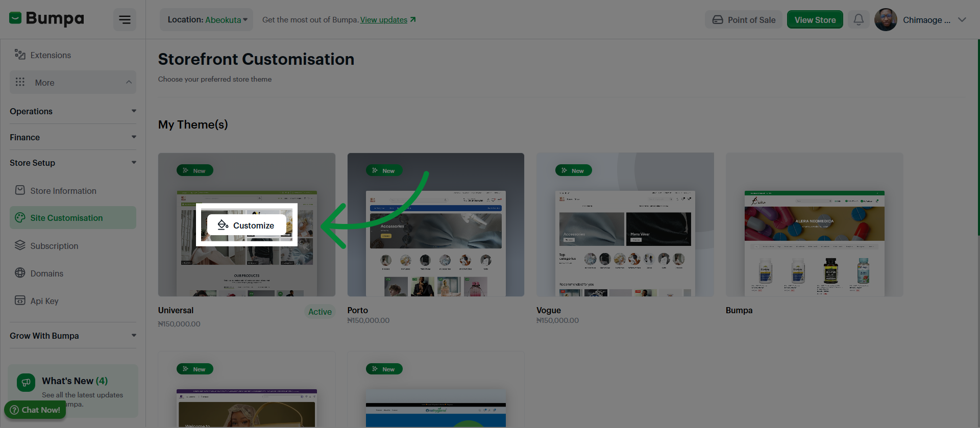Start a chat with Chat Now
Image resolution: width=980 pixels, height=428 pixels.
[35, 410]
